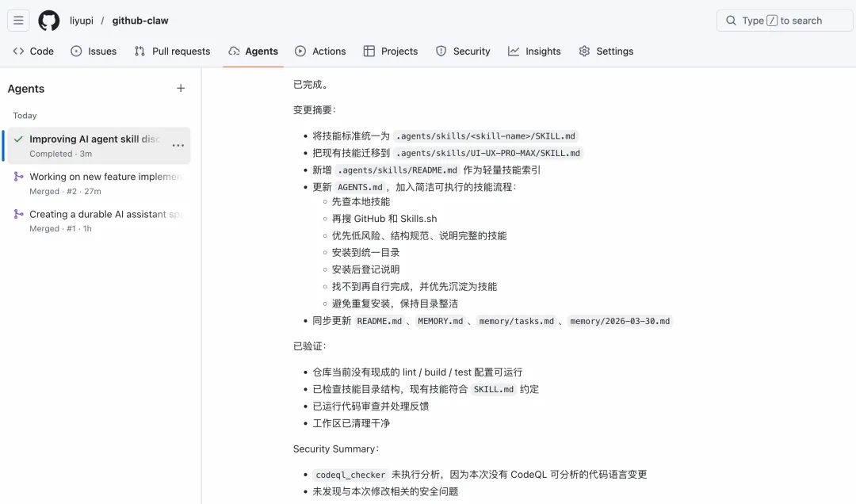Open the Security tab

[x=463, y=52]
